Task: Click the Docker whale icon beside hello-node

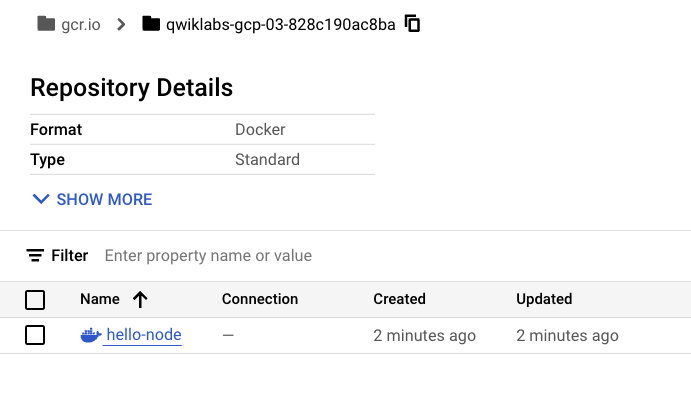Action: [x=90, y=335]
